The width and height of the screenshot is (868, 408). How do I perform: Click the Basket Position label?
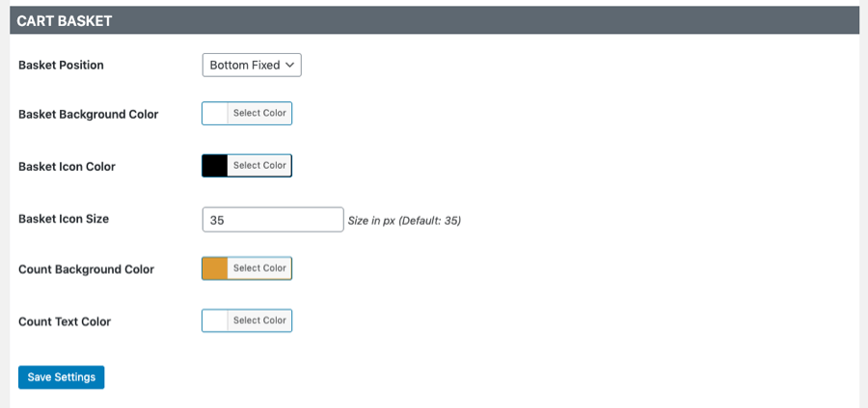click(x=61, y=66)
